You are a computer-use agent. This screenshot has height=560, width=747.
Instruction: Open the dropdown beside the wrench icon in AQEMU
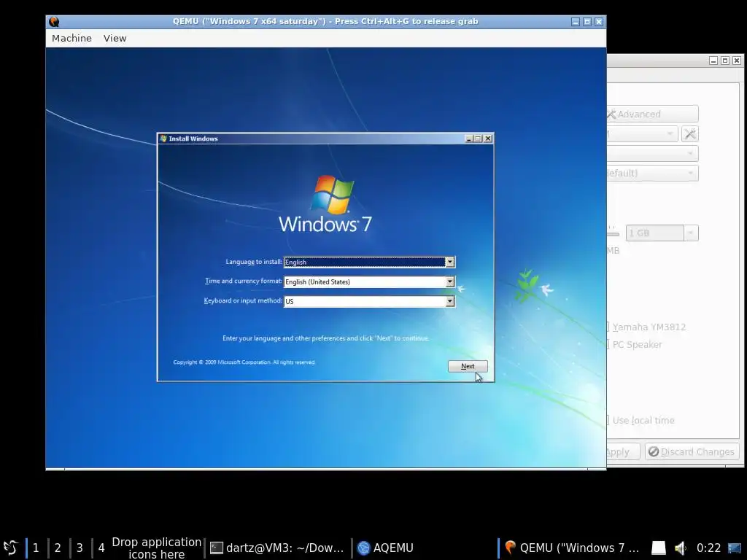click(x=642, y=134)
